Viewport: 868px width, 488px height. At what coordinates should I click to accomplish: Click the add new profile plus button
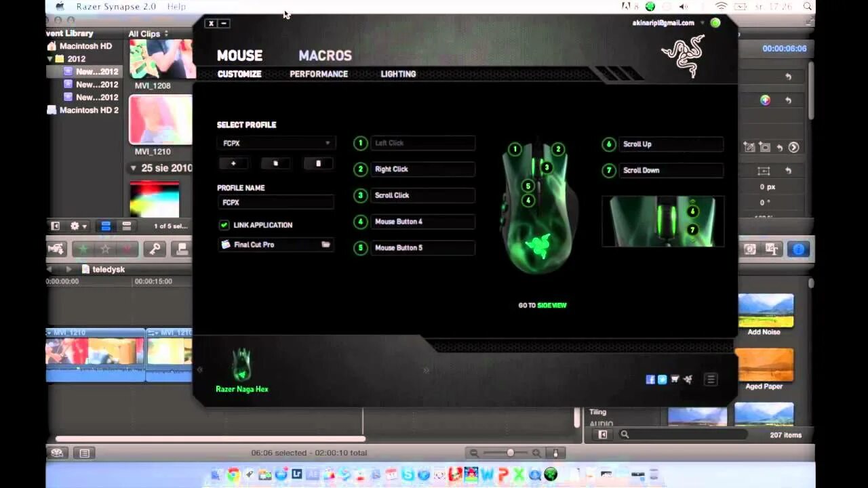point(233,163)
